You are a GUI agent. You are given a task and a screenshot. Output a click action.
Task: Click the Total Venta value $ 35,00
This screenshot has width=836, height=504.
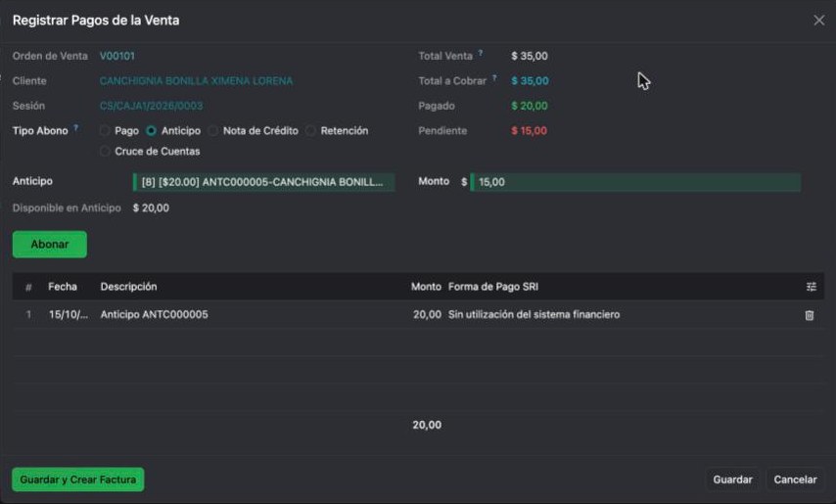click(x=530, y=56)
